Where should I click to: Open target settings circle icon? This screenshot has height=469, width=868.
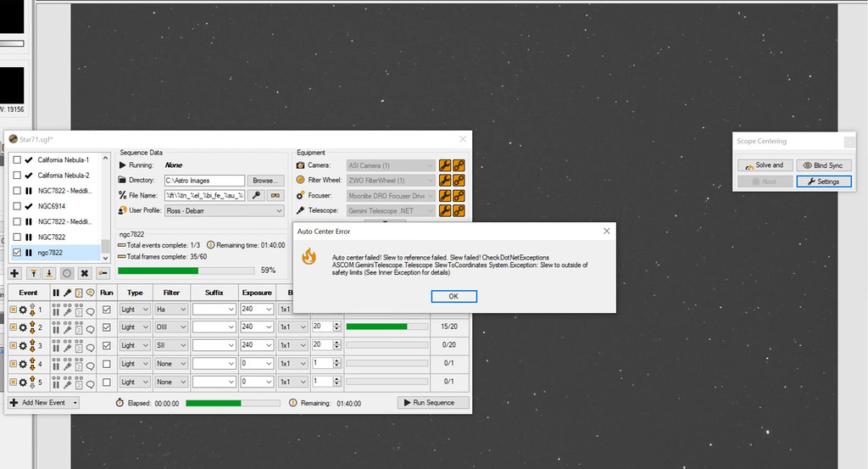click(x=67, y=273)
